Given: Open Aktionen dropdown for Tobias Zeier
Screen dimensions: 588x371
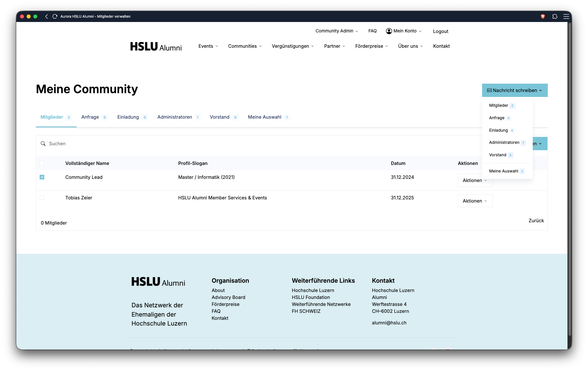Looking at the screenshot, I should pos(475,201).
